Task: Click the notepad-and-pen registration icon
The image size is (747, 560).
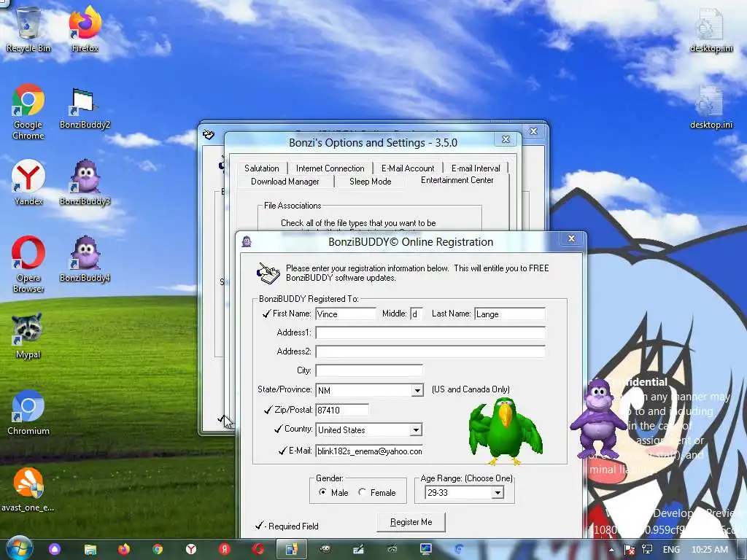Action: [x=268, y=273]
